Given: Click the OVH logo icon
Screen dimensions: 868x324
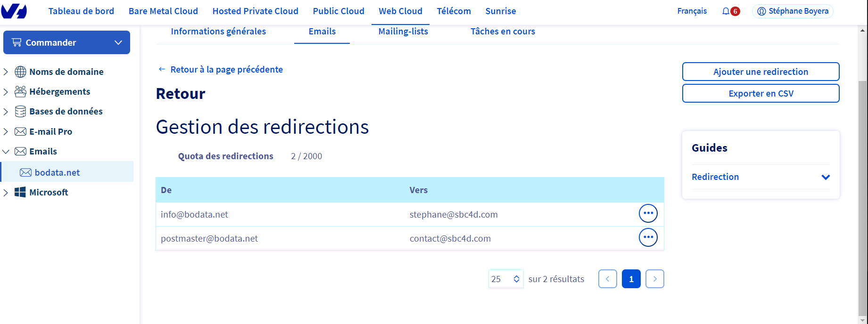Looking at the screenshot, I should point(14,11).
